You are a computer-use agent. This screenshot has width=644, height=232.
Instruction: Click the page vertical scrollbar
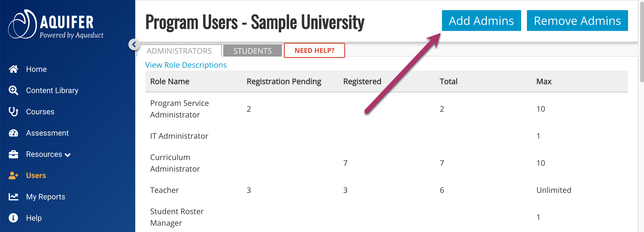642,43
